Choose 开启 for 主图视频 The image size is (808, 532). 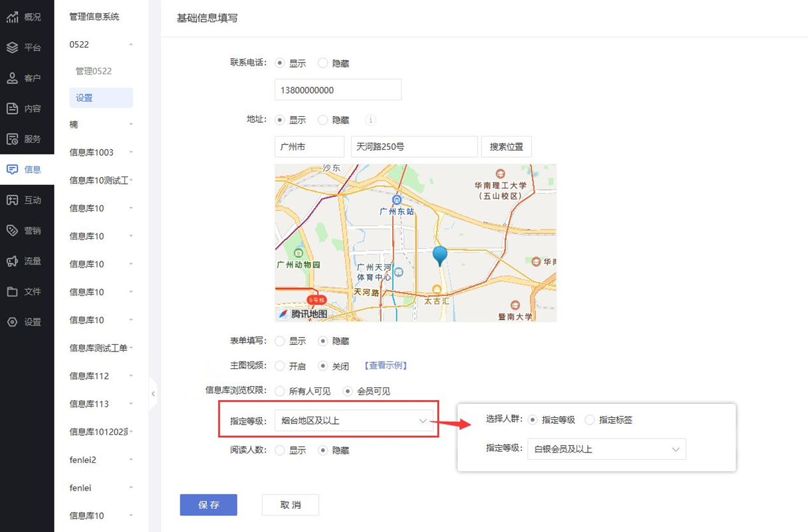pyautogui.click(x=280, y=366)
